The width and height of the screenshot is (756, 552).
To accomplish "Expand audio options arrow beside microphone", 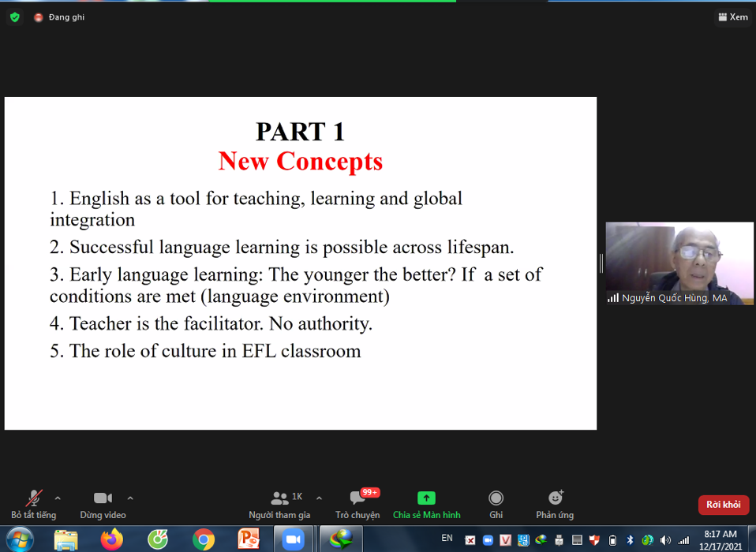I will click(x=58, y=498).
